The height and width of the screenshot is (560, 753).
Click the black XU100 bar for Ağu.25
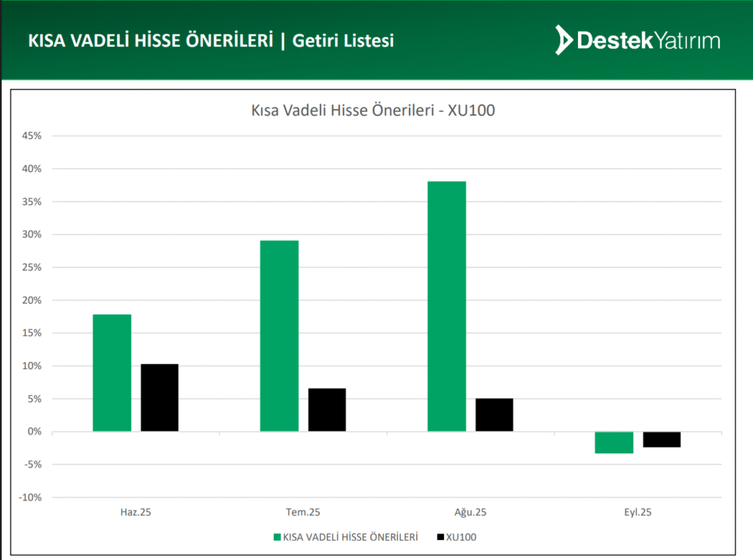[494, 414]
